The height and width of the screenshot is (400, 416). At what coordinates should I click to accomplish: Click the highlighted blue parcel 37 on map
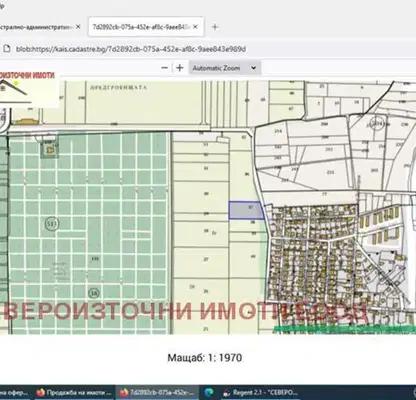click(x=246, y=210)
